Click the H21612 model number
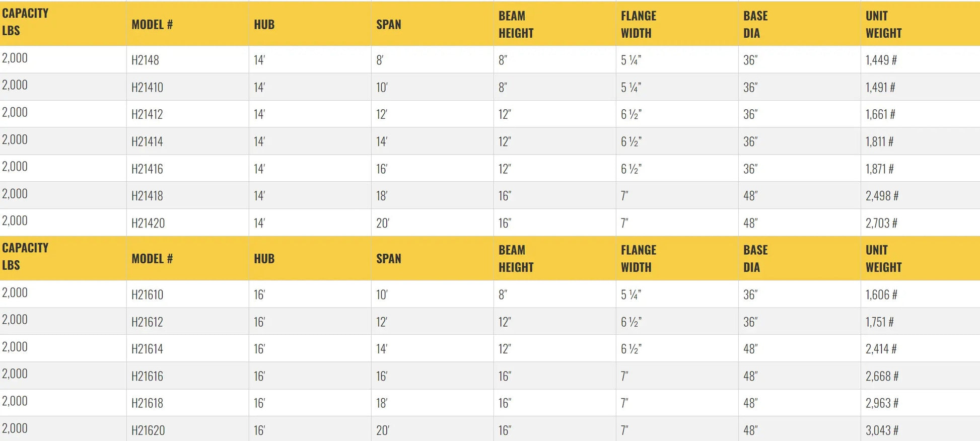This screenshot has width=980, height=441. click(147, 322)
